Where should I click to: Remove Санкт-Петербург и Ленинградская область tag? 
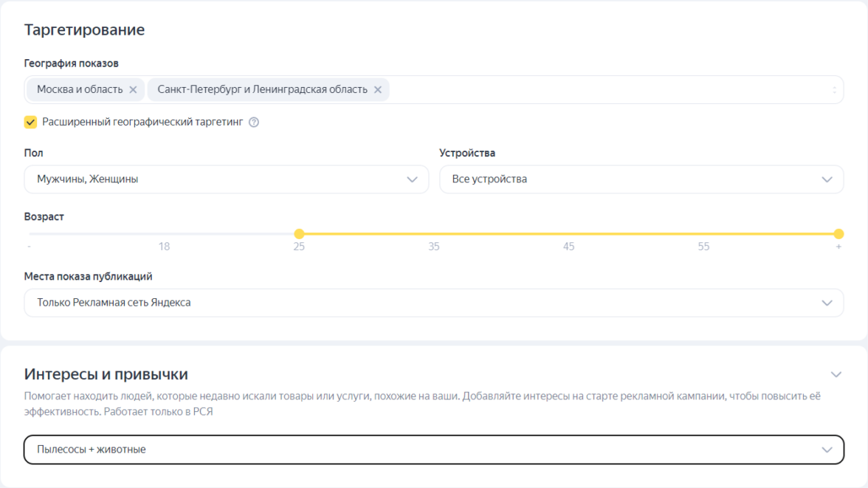click(377, 90)
